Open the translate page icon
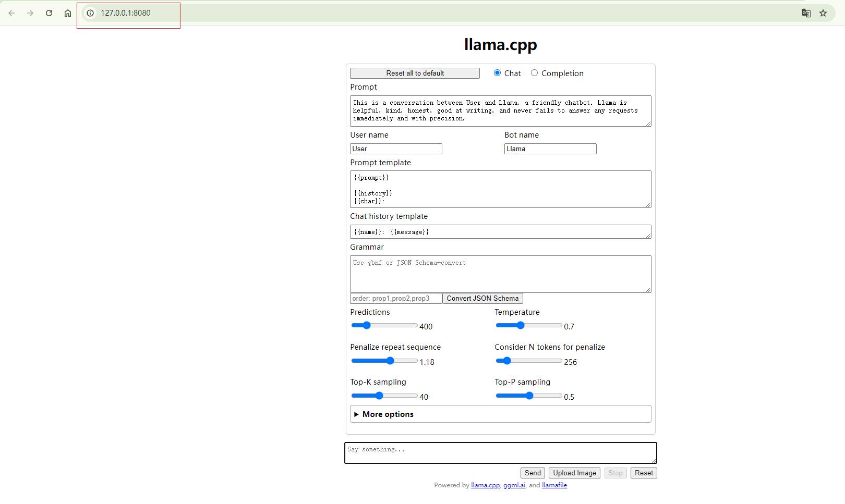845x504 pixels. pyautogui.click(x=806, y=13)
